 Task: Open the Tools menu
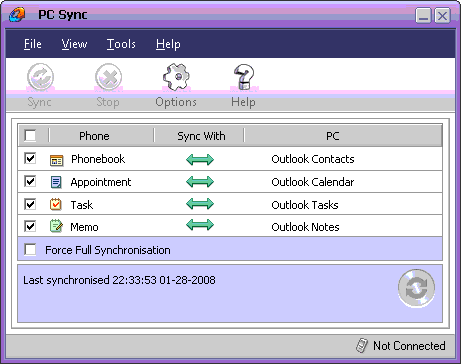[121, 44]
